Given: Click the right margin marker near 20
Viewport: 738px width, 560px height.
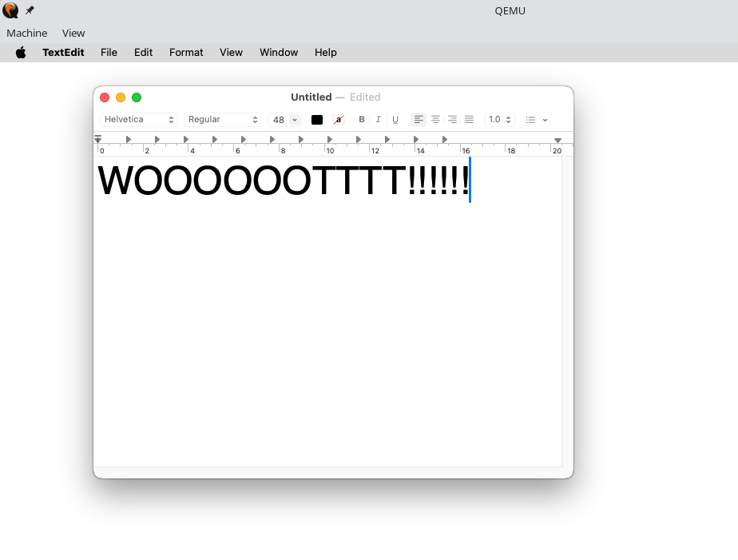Looking at the screenshot, I should [x=557, y=141].
